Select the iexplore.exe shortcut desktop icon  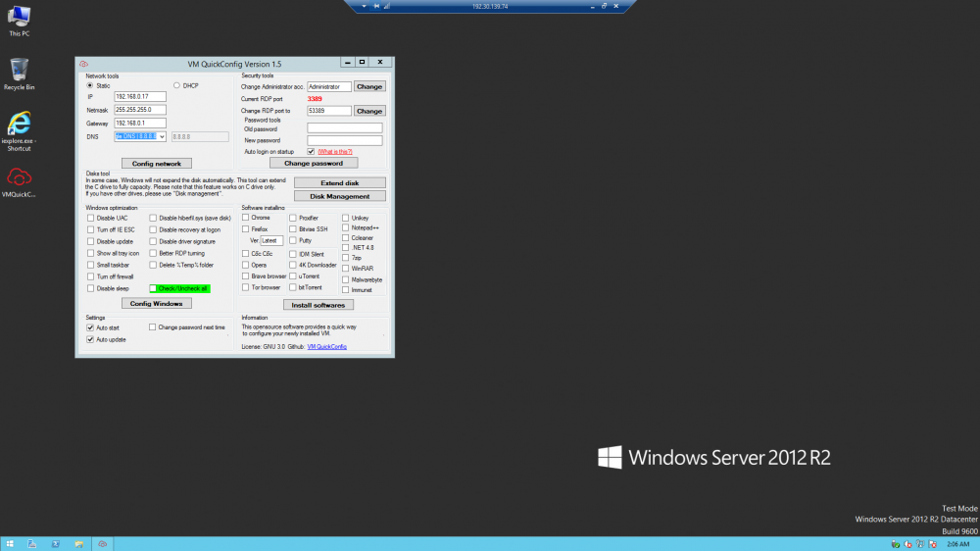pyautogui.click(x=19, y=131)
